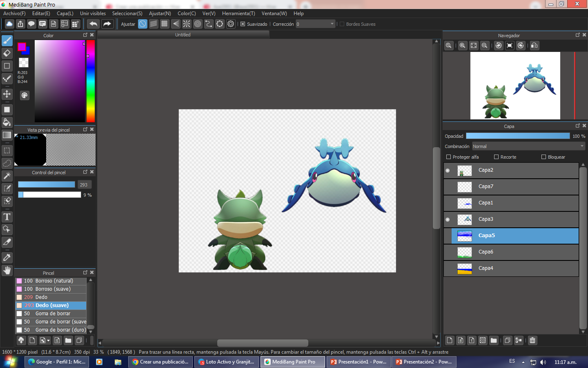Select the rectangular Selection tool
This screenshot has height=368, width=588.
[x=7, y=150]
